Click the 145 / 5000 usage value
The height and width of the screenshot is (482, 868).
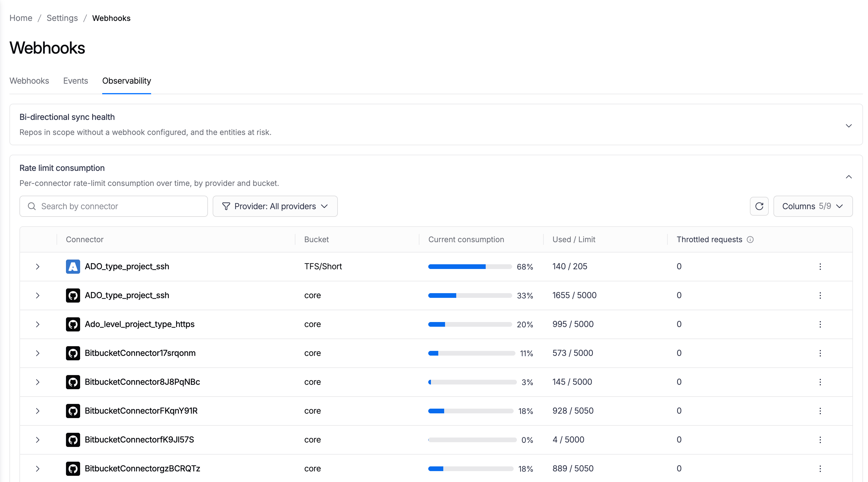(x=572, y=382)
